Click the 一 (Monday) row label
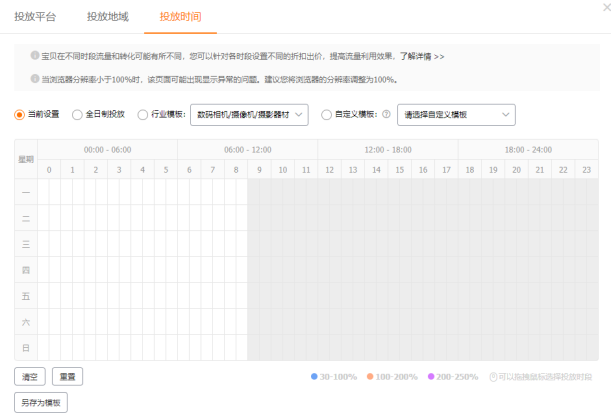This screenshot has width=611, height=416. [26, 192]
